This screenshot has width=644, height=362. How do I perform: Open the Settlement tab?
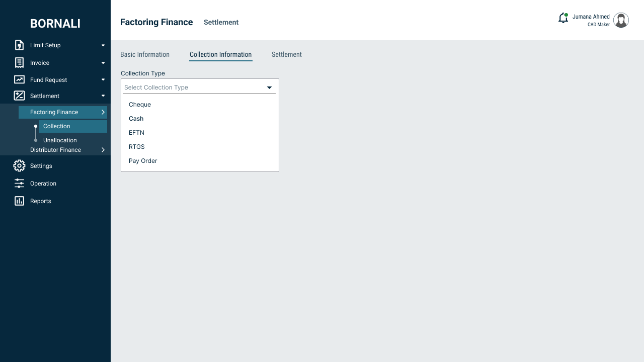[287, 54]
